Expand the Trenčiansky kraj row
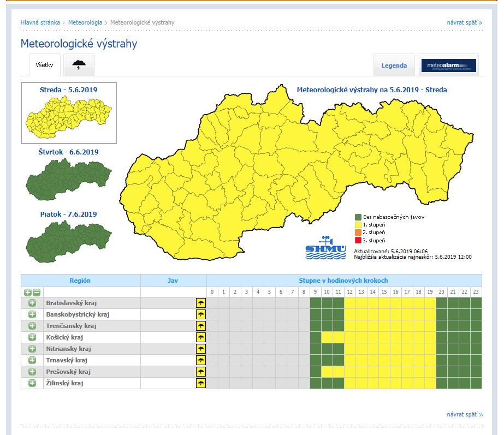Viewport: 504px width, 435px height. point(32,326)
